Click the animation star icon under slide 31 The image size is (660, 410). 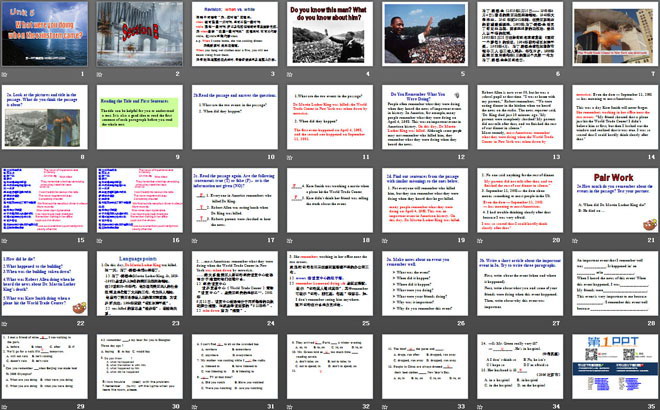[195, 407]
